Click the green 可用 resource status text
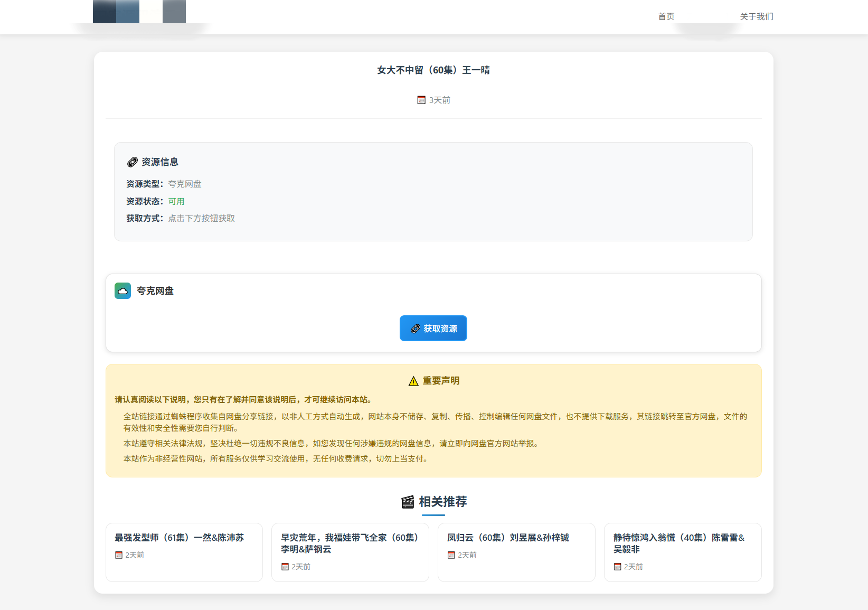The height and width of the screenshot is (610, 868). pyautogui.click(x=176, y=201)
